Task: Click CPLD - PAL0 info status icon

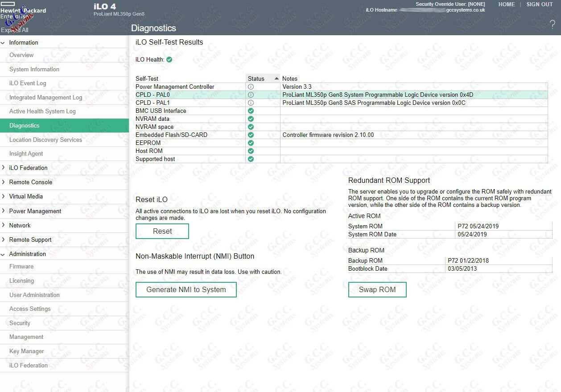Action: point(251,95)
